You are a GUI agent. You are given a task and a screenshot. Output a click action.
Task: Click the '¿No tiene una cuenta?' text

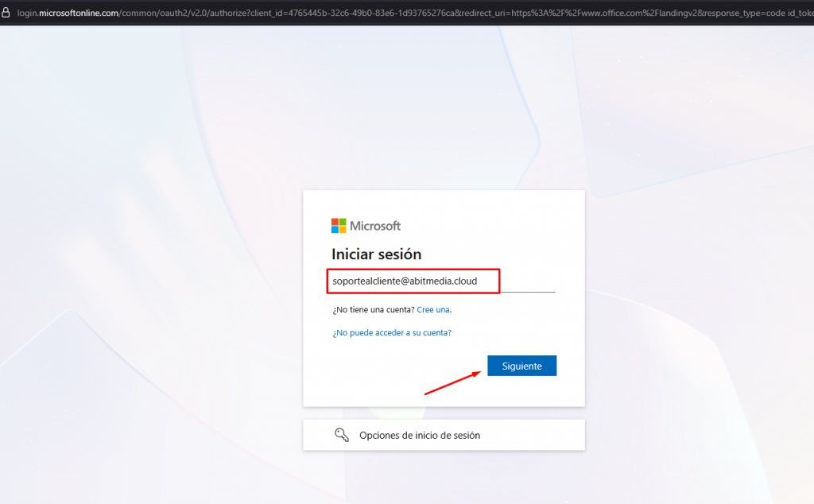pos(373,309)
